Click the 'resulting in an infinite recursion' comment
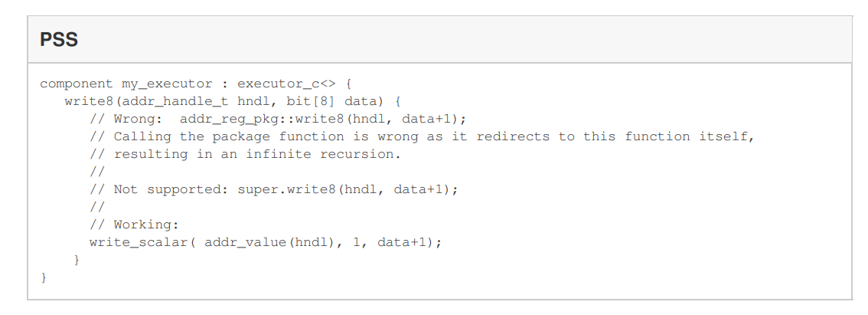This screenshot has width=868, height=315. (x=245, y=154)
